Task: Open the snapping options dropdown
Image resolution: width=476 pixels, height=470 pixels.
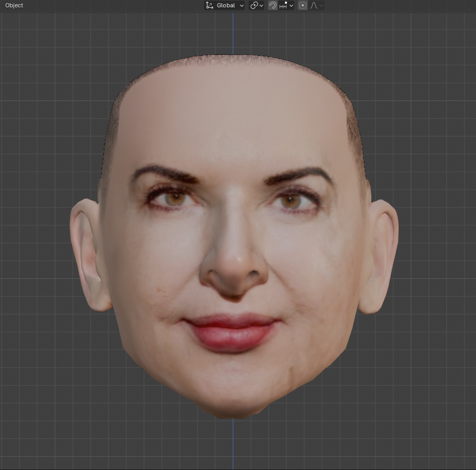Action: tap(286, 5)
